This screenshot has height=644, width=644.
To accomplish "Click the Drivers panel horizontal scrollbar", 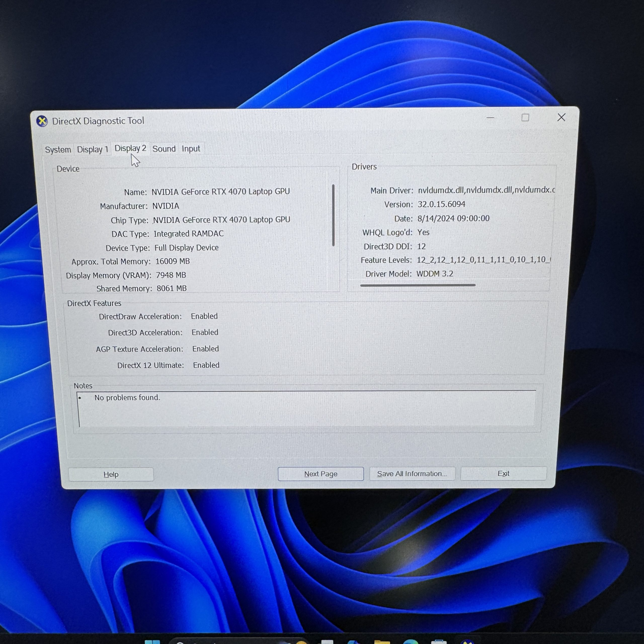I will coord(418,285).
